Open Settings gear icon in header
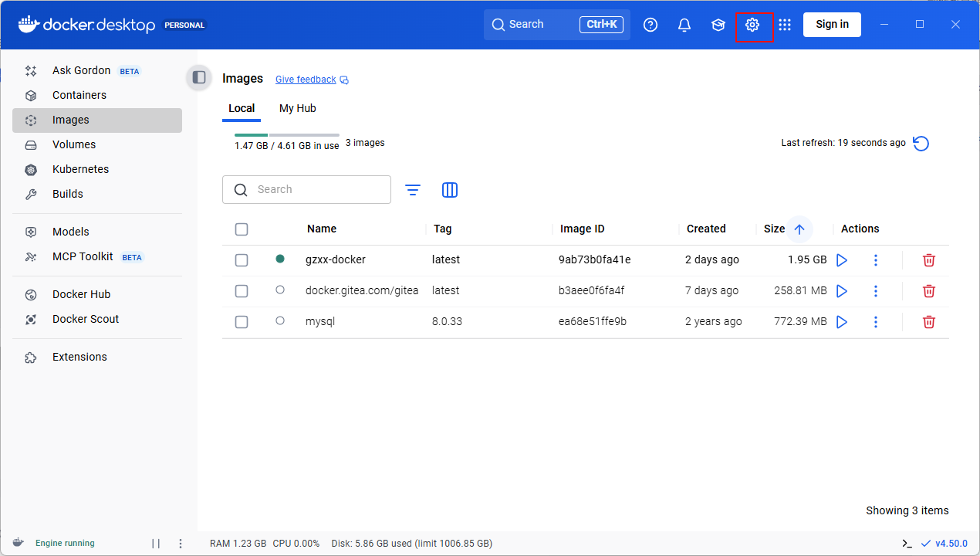This screenshot has height=556, width=980. (x=752, y=25)
